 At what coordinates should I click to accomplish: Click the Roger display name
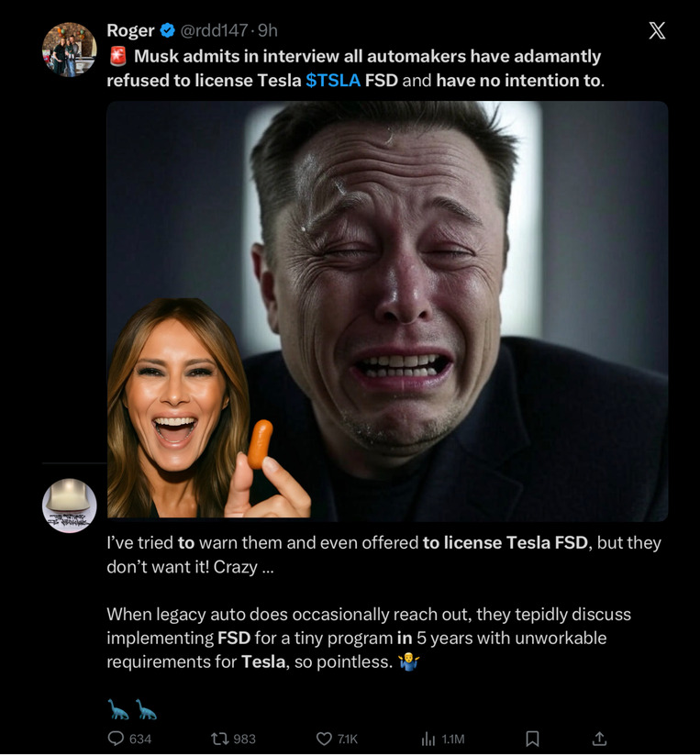[x=130, y=31]
